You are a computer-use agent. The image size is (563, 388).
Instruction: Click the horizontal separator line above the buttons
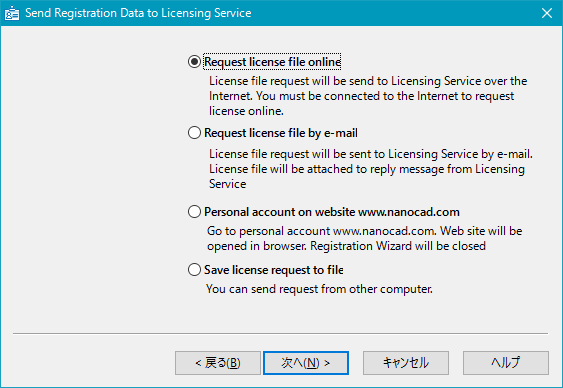click(x=280, y=333)
